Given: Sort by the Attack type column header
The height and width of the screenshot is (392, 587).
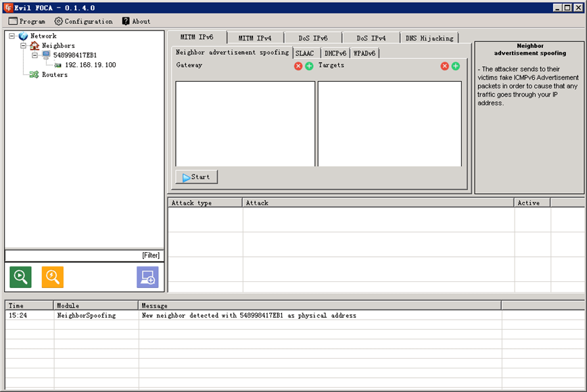Looking at the screenshot, I should (x=205, y=203).
